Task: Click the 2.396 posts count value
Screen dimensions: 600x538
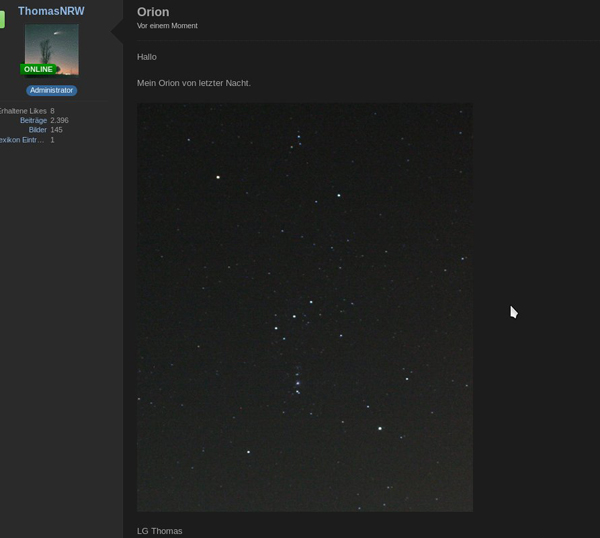Action: 59,120
